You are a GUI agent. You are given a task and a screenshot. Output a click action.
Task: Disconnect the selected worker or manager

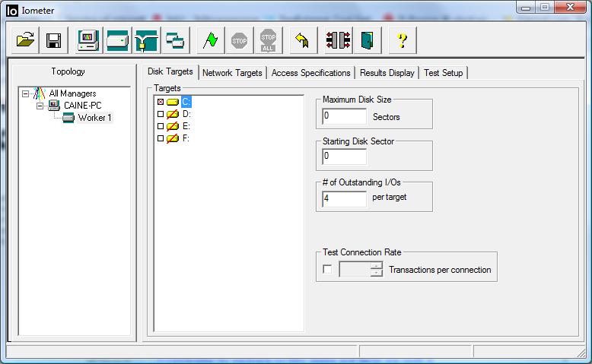point(339,40)
